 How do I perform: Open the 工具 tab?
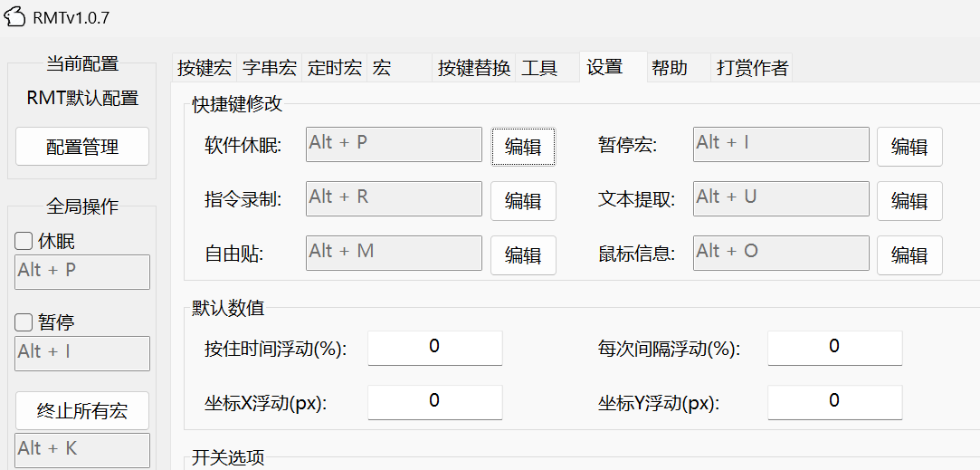539,68
